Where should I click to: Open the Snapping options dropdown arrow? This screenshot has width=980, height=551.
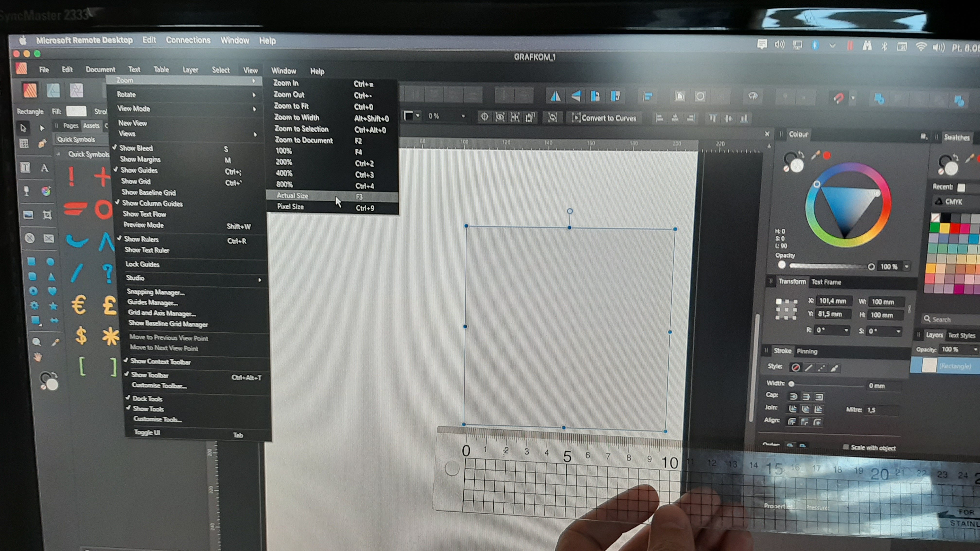pos(853,98)
